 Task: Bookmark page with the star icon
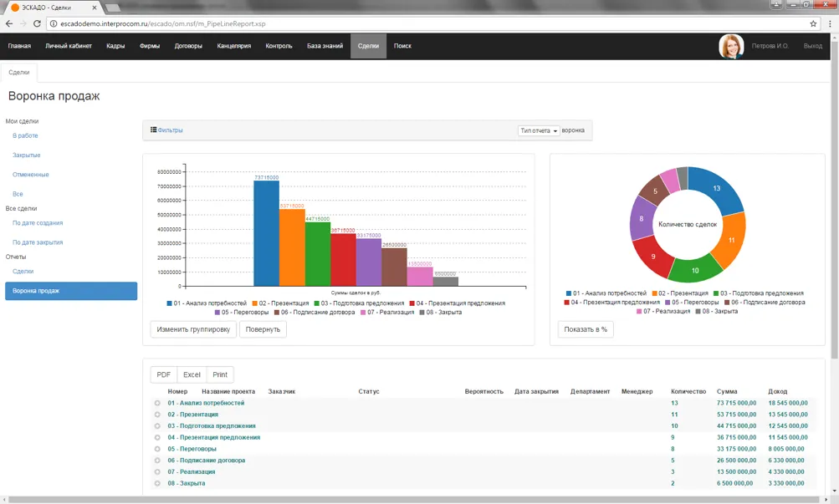[x=813, y=23]
